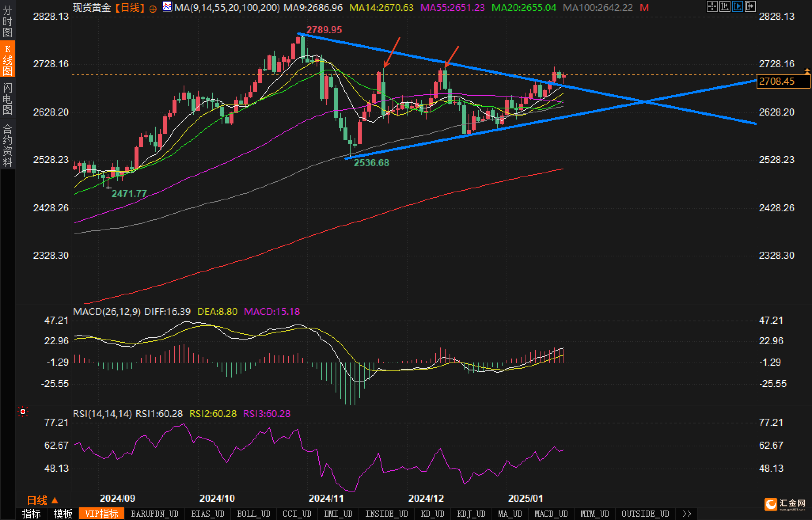The width and height of the screenshot is (812, 520).
Task: Click the orange alert marker above current price
Action: pyautogui.click(x=807, y=71)
